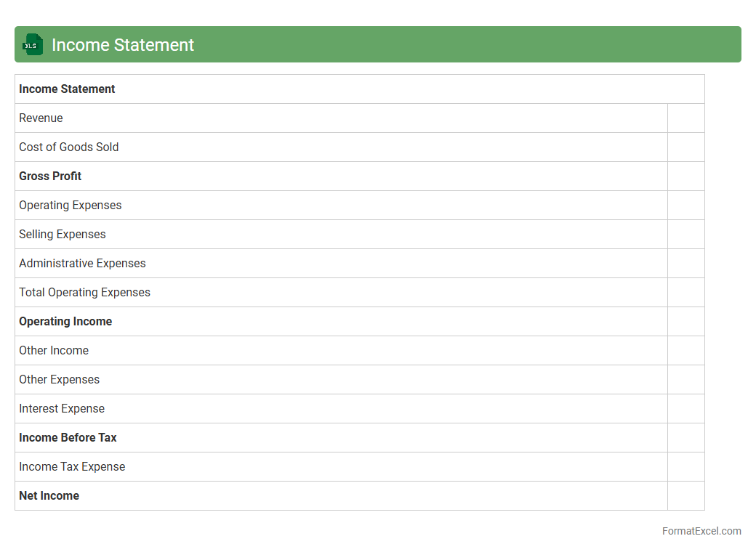Image resolution: width=756 pixels, height=552 pixels.
Task: Click the Income Tax Expense label
Action: click(x=72, y=467)
